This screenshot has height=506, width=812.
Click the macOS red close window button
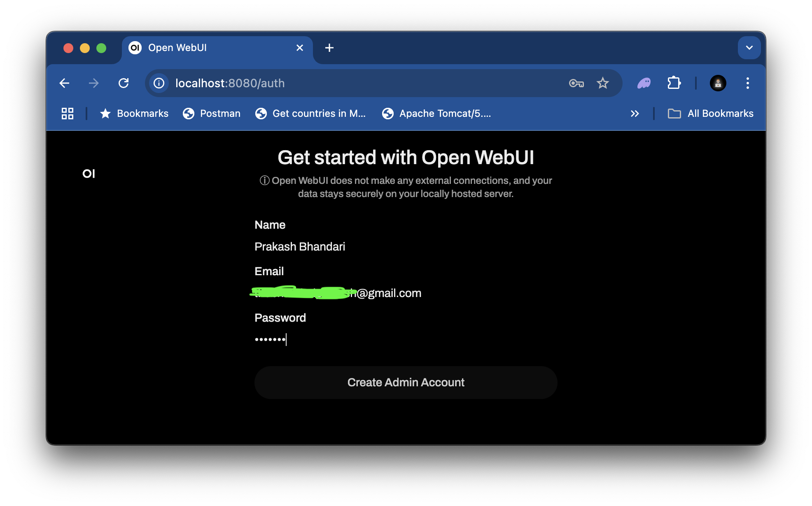(68, 48)
